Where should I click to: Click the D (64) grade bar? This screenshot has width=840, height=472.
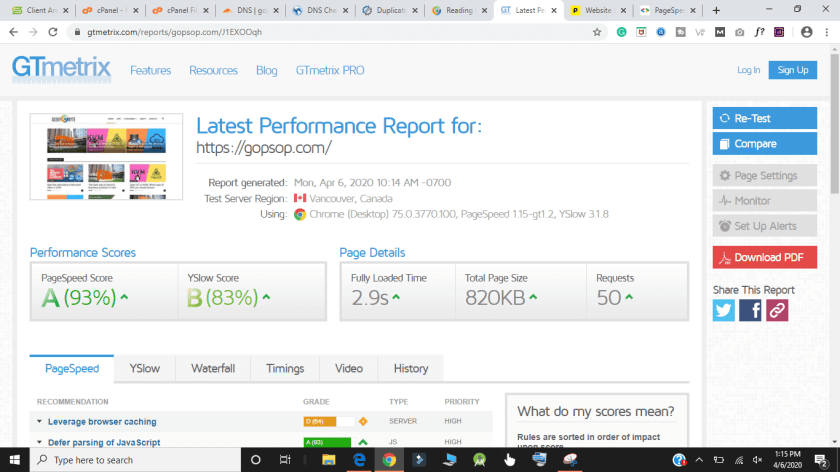point(328,422)
